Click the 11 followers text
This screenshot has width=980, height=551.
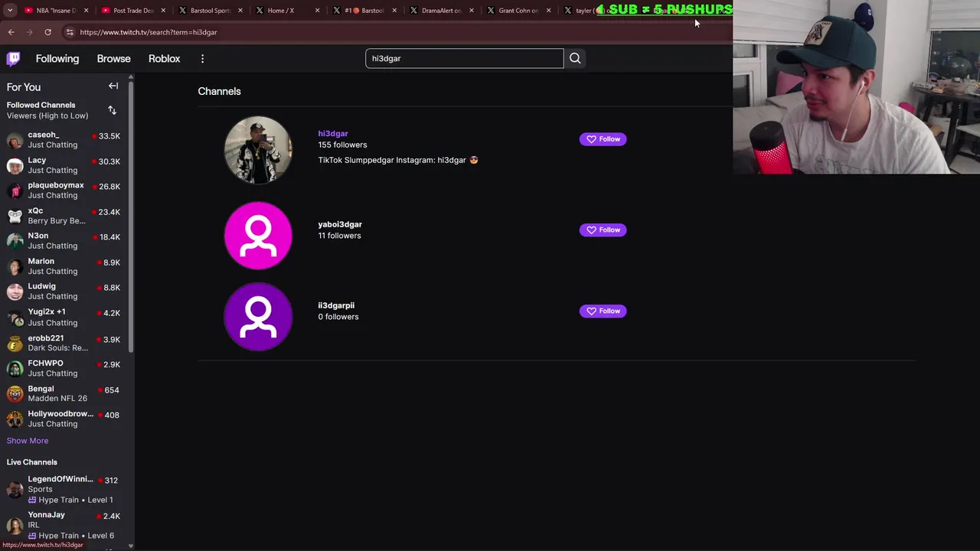point(339,236)
